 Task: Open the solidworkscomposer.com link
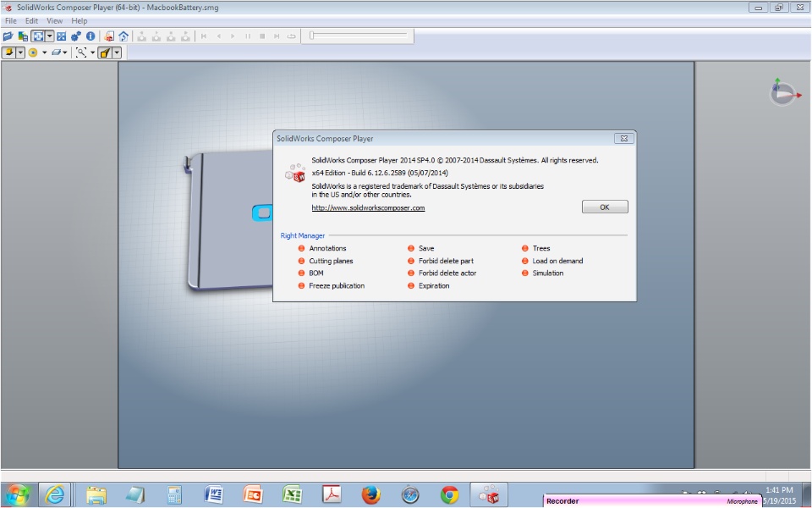[368, 208]
